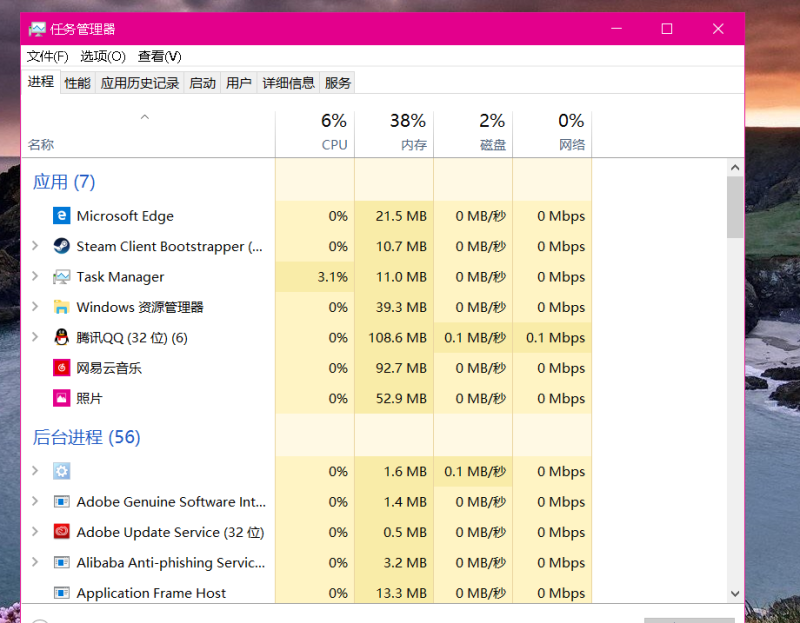Click the Task Manager process icon
The height and width of the screenshot is (623, 800).
[x=61, y=277]
